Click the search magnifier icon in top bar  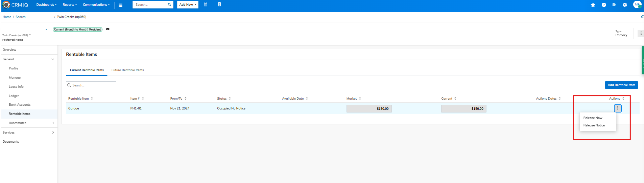[x=169, y=5]
